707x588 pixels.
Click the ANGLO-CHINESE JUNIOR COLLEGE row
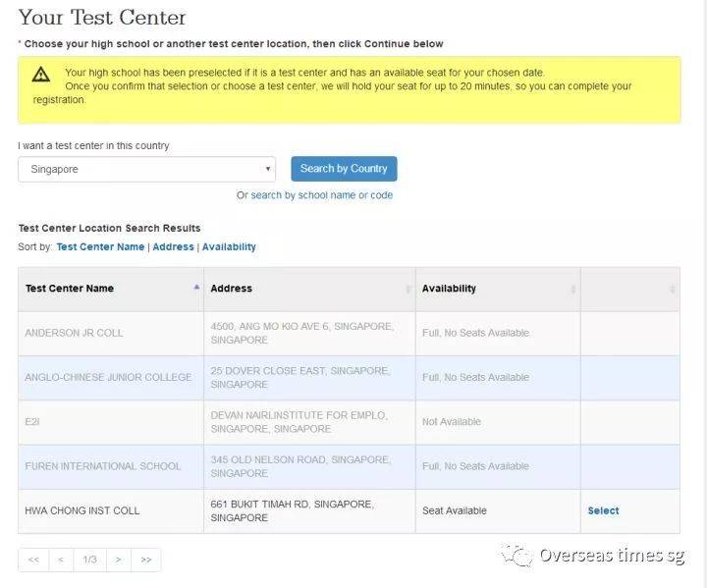click(x=109, y=377)
